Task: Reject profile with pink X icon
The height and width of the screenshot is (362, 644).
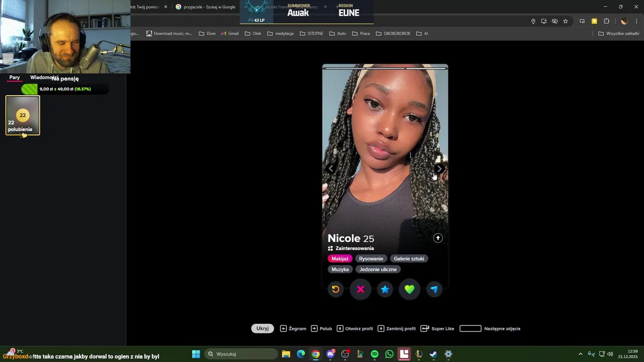Action: tap(360, 289)
